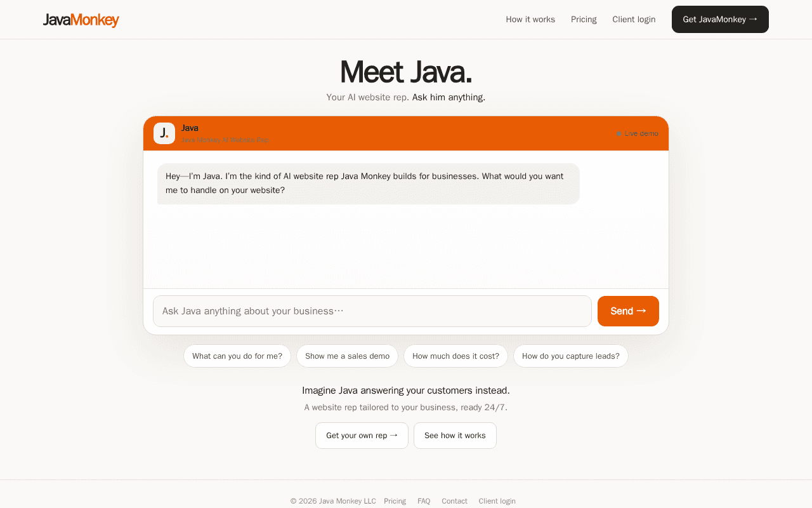The height and width of the screenshot is (508, 812).
Task: Click "Imagine Java answering your customers instead."
Action: click(406, 391)
